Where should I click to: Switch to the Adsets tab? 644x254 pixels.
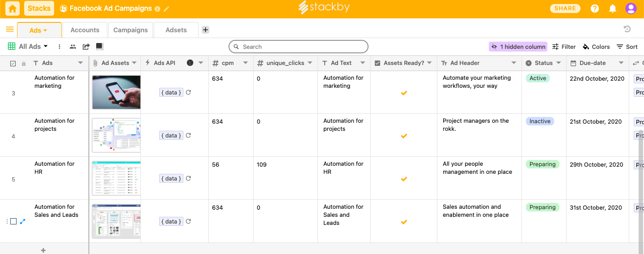pos(176,30)
